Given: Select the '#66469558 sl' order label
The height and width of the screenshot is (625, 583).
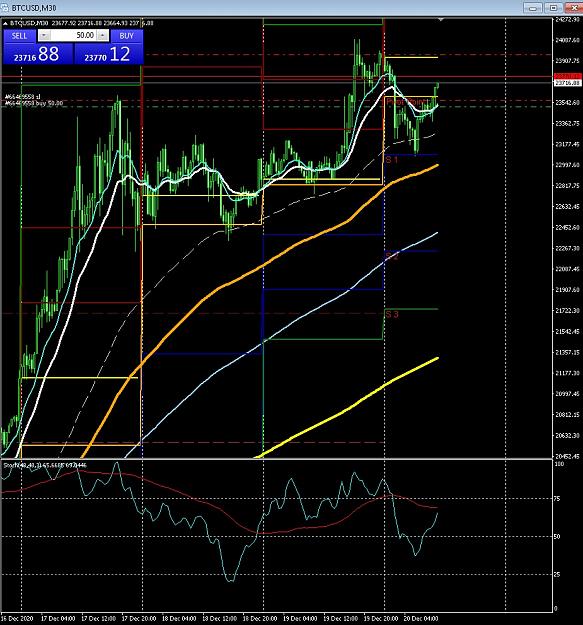Looking at the screenshot, I should click(x=23, y=97).
